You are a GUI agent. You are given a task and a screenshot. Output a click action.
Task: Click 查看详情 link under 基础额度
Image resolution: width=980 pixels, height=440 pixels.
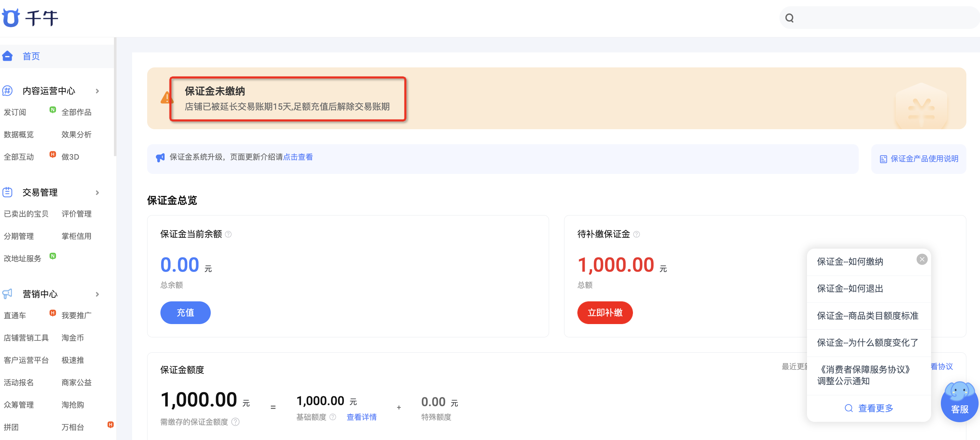[361, 417]
